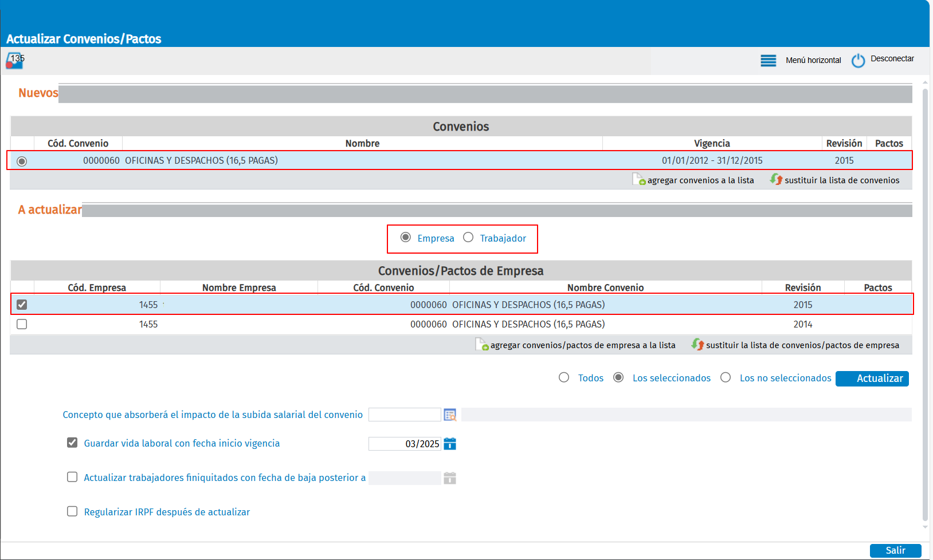This screenshot has width=933, height=560.
Task: Click the Nombre Convenio column header
Action: point(606,287)
